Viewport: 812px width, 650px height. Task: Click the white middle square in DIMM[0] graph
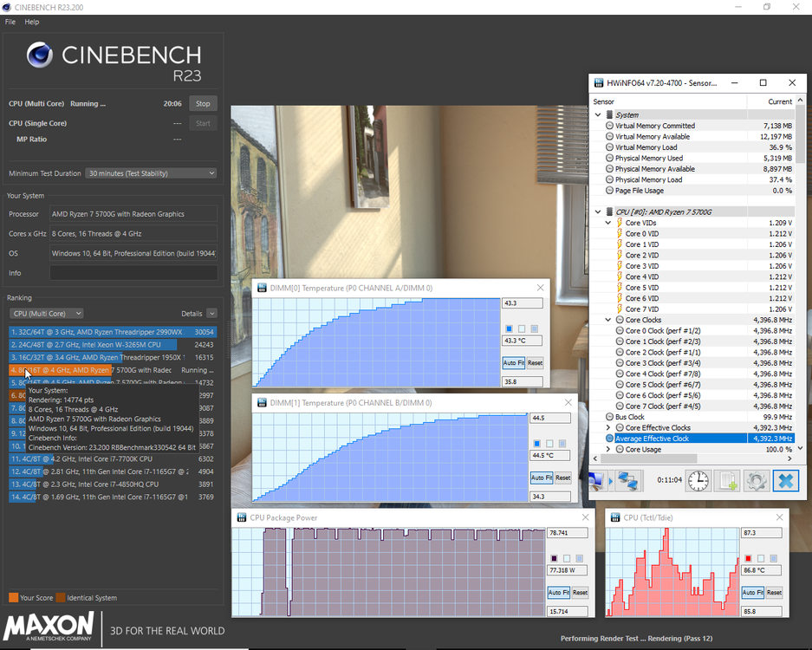[522, 328]
